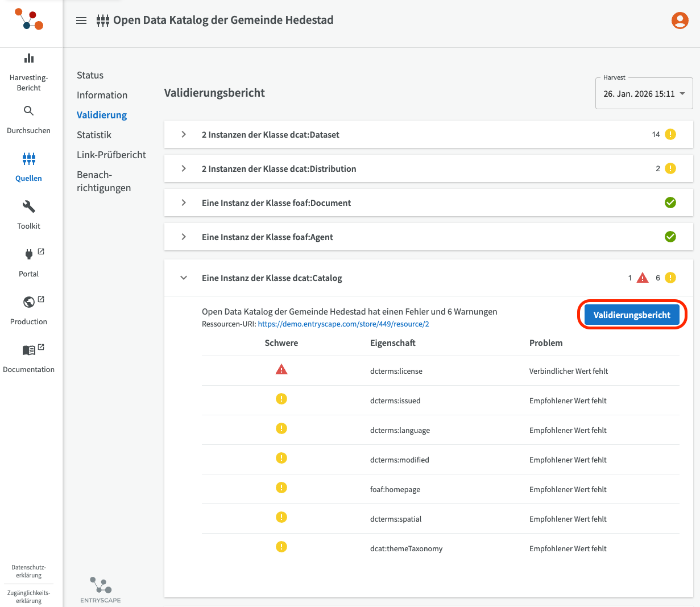
Task: Open Harvesting-Bericht bar chart icon
Action: point(29,58)
